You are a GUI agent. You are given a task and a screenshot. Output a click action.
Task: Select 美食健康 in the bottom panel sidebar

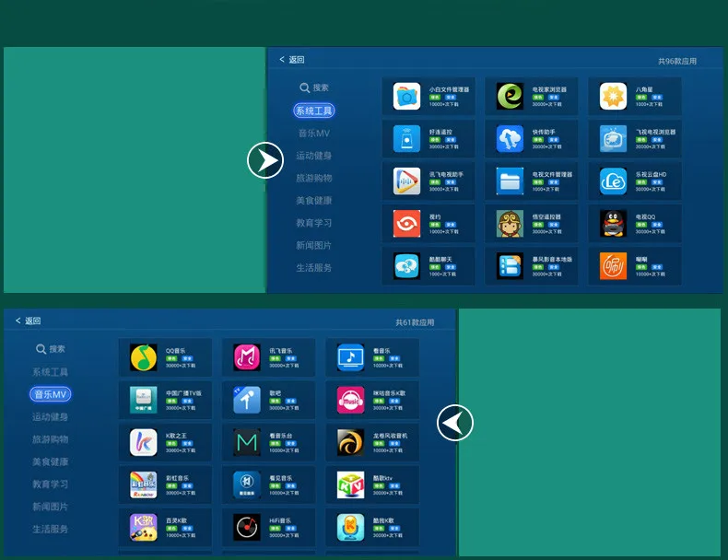(x=50, y=462)
